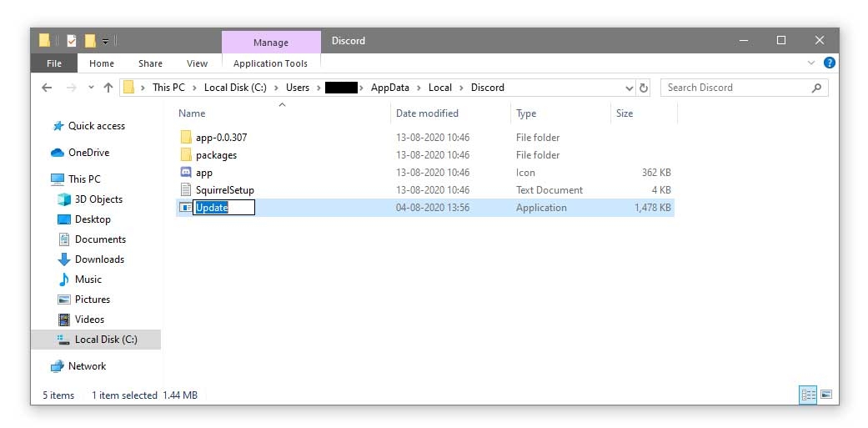Select the SquirrelSetup file name
This screenshot has height=428, width=868.
click(x=225, y=190)
